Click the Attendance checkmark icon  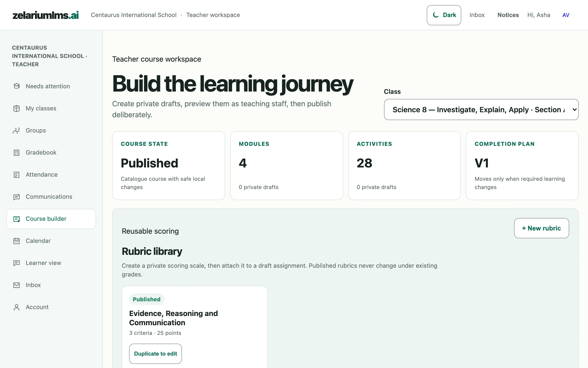pyautogui.click(x=17, y=175)
